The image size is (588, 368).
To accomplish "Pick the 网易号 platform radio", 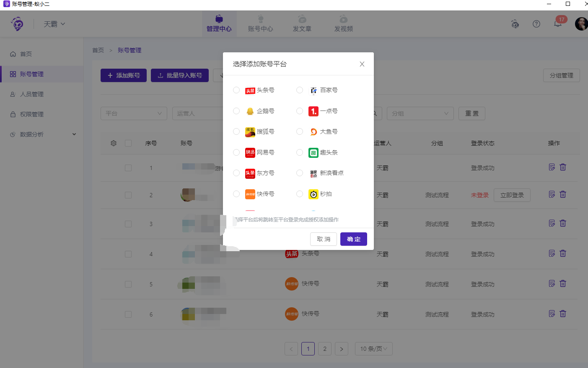I will 236,152.
